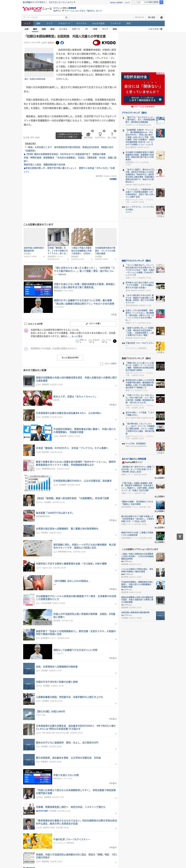Image resolution: width=186 pixels, height=868 pixels.
Task: Play the 0:38 video thumbnail
Action: click(160, 384)
